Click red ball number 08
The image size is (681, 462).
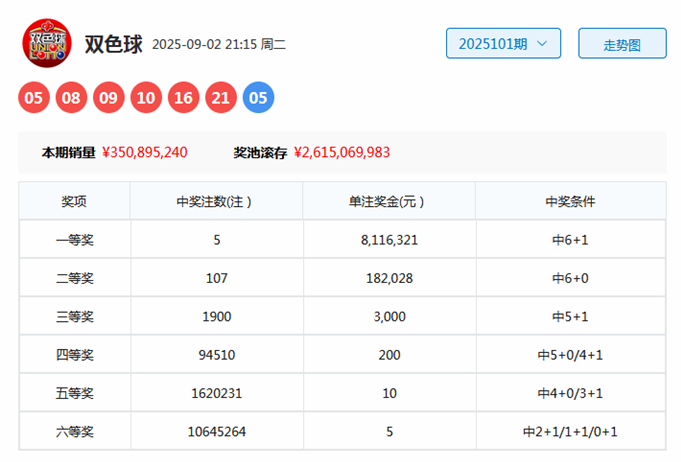71,97
